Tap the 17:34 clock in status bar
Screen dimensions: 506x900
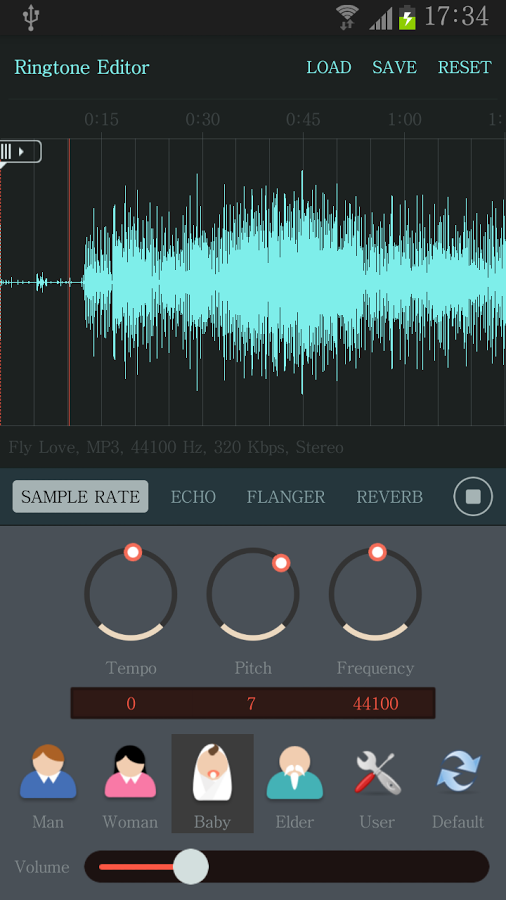click(x=457, y=17)
